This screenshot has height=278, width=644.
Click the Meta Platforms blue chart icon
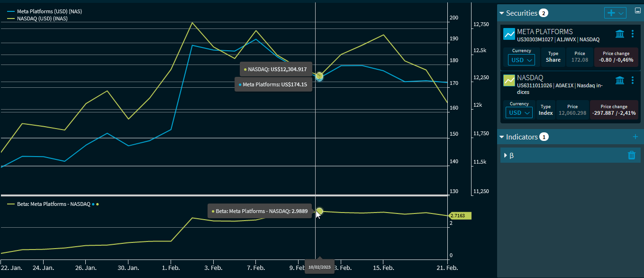point(509,34)
